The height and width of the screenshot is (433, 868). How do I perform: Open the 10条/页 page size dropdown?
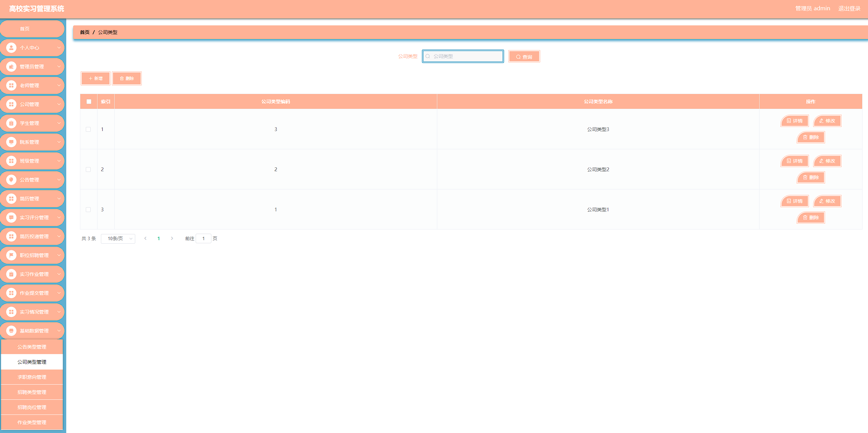[x=118, y=238]
